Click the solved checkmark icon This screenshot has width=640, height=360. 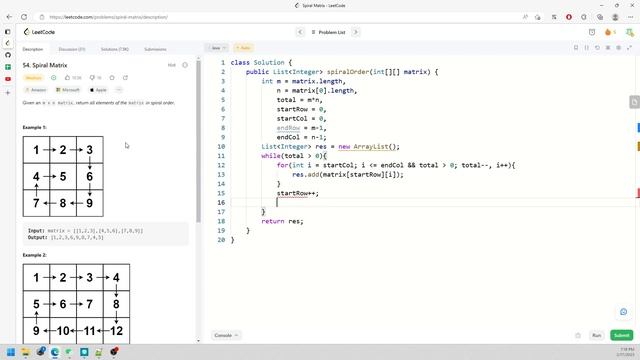[x=53, y=78]
